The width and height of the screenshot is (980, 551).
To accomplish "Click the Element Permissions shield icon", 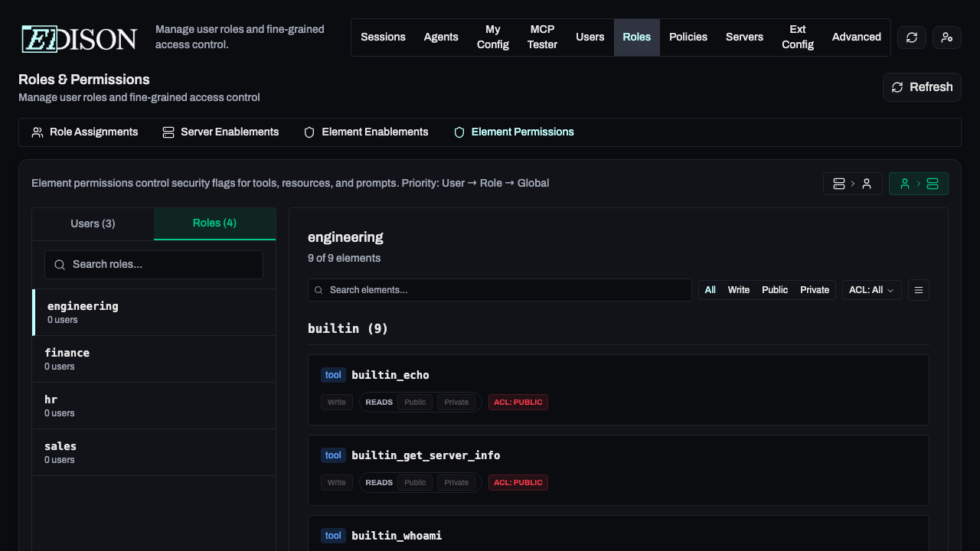I will click(x=459, y=132).
